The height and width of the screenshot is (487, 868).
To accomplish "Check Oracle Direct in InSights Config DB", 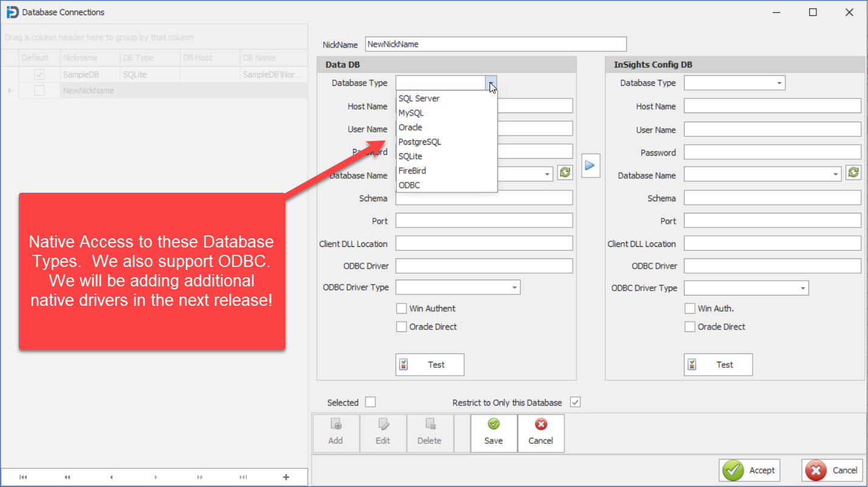I will tap(690, 326).
